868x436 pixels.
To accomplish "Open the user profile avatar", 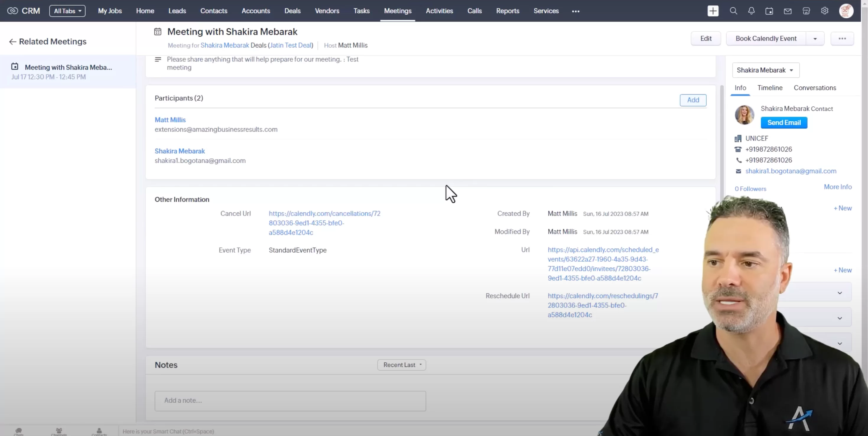I will click(846, 11).
